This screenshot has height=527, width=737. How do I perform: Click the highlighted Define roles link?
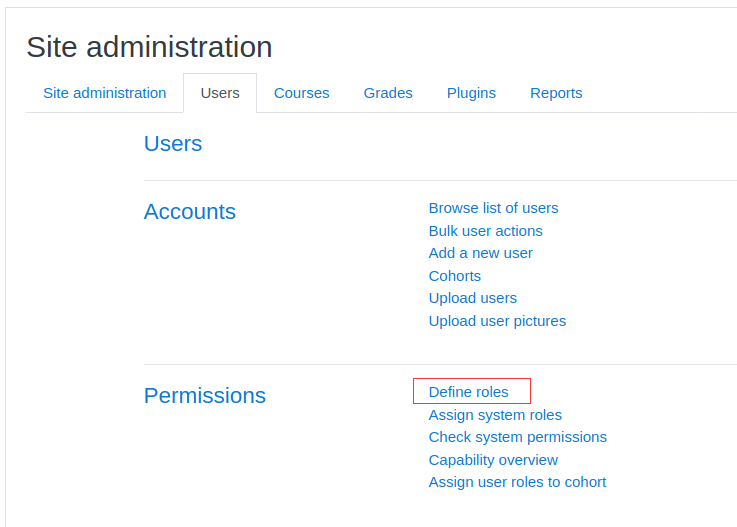[468, 392]
